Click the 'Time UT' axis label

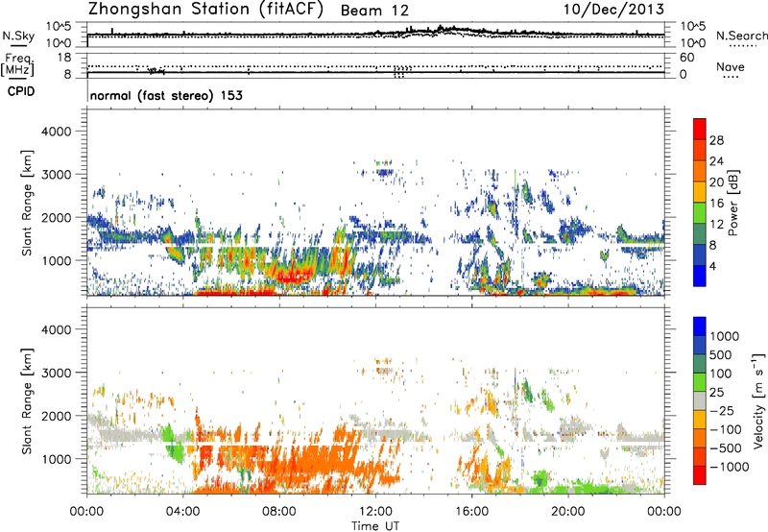click(375, 526)
